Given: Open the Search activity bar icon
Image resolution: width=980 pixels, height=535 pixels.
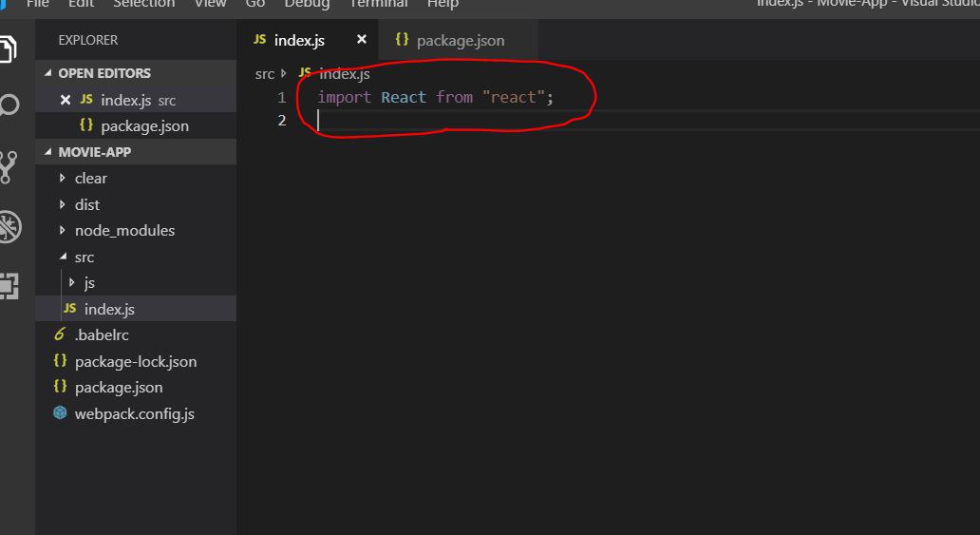Looking at the screenshot, I should 8,105.
